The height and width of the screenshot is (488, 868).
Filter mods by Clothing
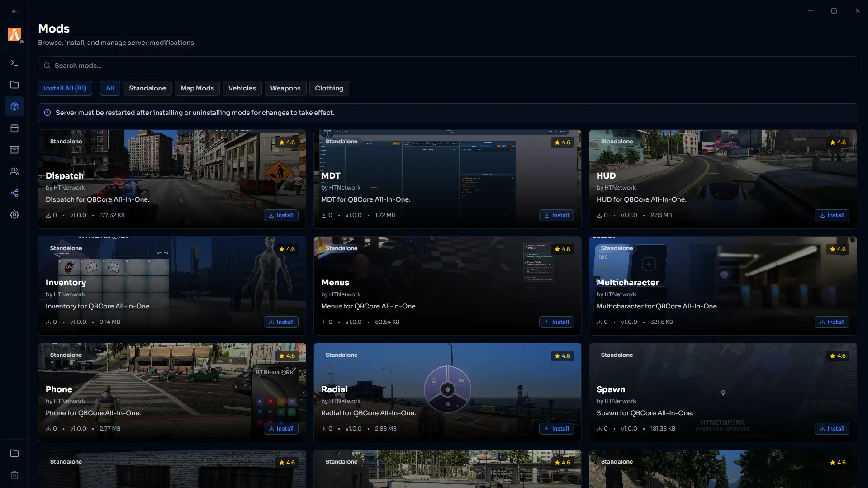tap(329, 88)
